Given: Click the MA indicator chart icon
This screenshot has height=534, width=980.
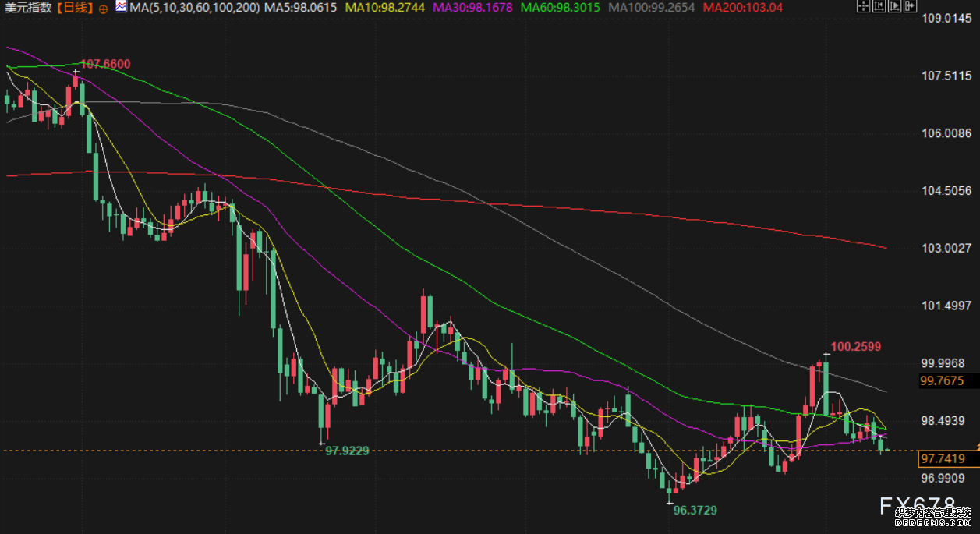Looking at the screenshot, I should click(x=122, y=7).
